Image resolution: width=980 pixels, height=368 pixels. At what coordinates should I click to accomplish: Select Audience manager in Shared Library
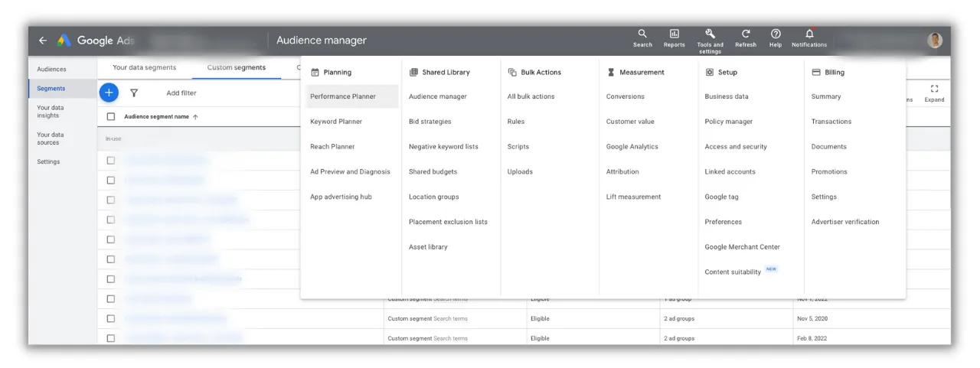pyautogui.click(x=437, y=96)
